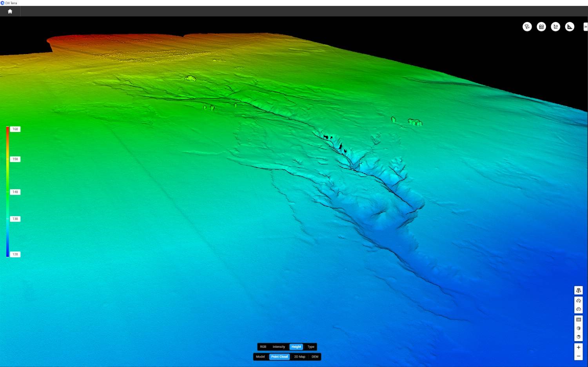Select the Type coloring button
Image resolution: width=588 pixels, height=367 pixels.
pos(311,347)
